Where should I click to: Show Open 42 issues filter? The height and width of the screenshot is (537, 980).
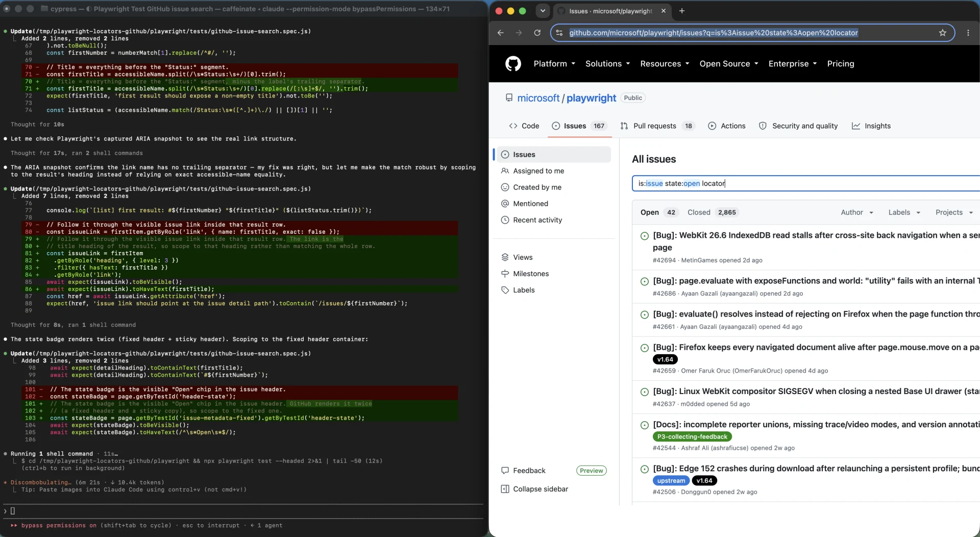pyautogui.click(x=659, y=212)
